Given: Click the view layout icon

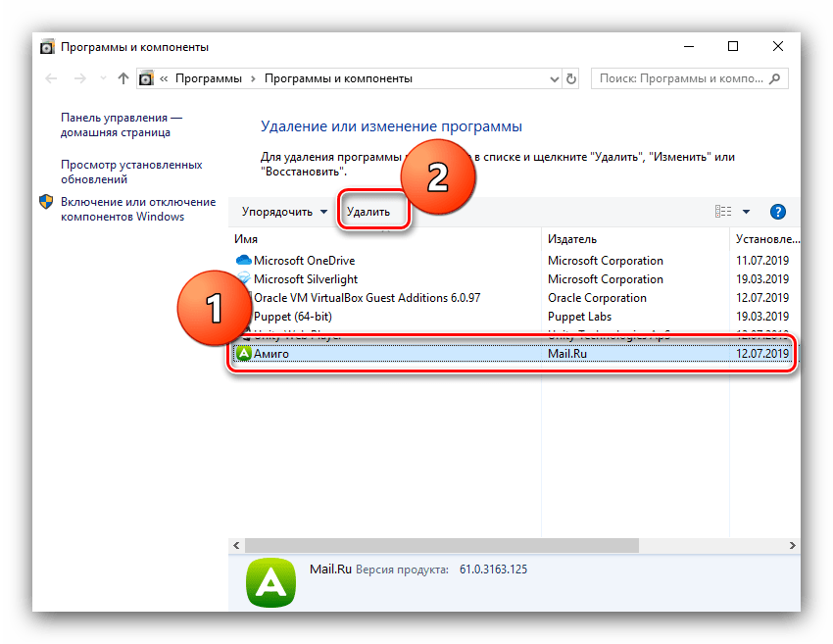Looking at the screenshot, I should [x=723, y=212].
